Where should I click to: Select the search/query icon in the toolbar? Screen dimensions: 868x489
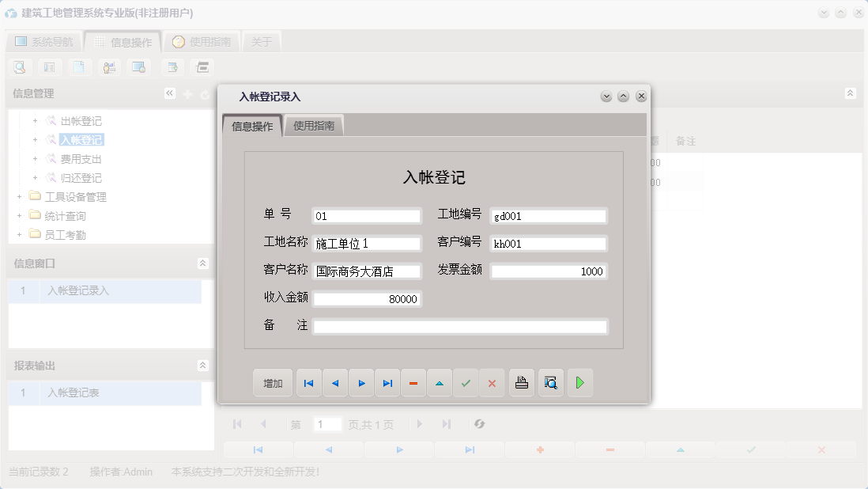[19, 67]
